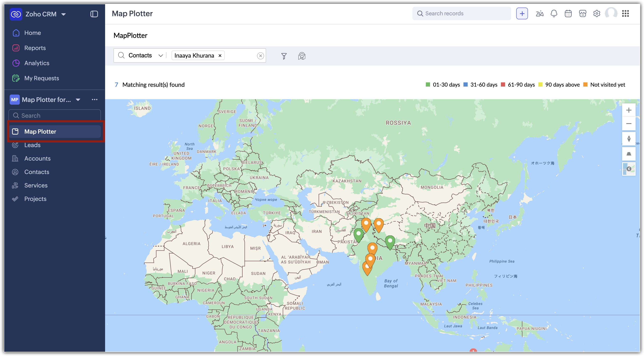Open the Leads module
This screenshot has height=356, width=644.
pyautogui.click(x=32, y=145)
